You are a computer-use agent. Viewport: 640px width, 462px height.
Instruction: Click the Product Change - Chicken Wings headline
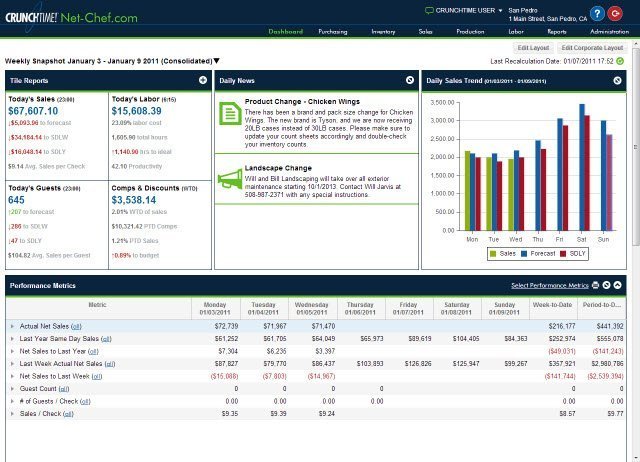click(302, 102)
